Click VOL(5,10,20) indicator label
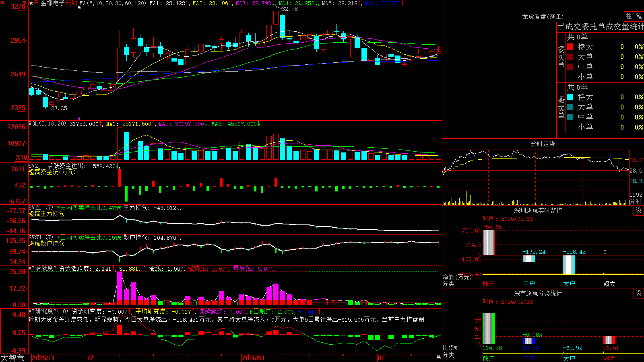This screenshot has height=362, width=644. [x=47, y=124]
